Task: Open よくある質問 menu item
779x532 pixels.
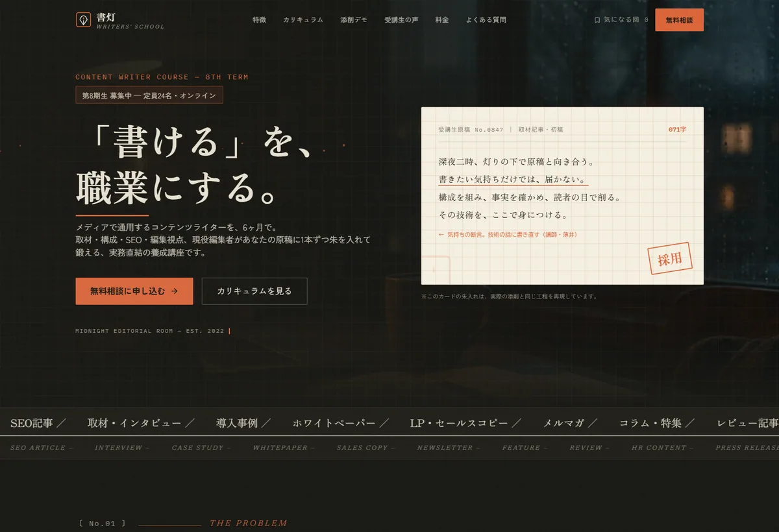Action: click(486, 20)
